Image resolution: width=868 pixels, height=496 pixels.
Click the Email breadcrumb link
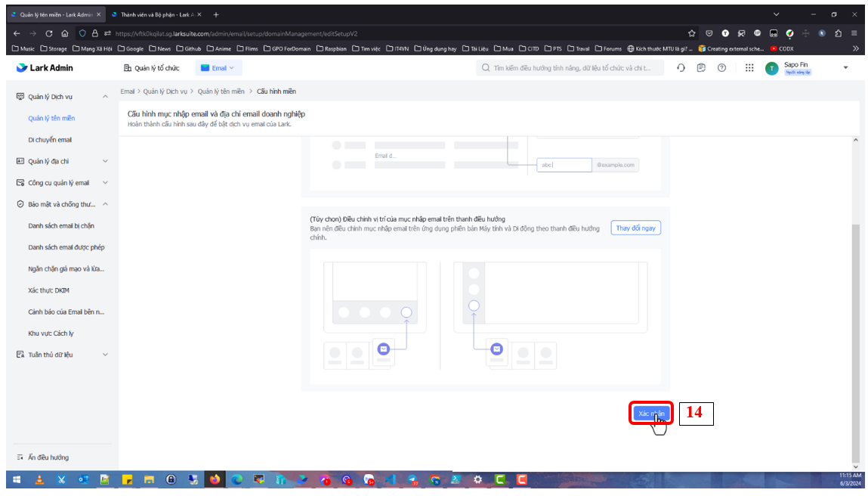(128, 91)
